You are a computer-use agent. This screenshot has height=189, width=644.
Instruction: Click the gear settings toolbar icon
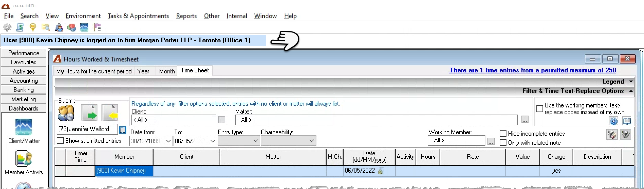pos(7,27)
